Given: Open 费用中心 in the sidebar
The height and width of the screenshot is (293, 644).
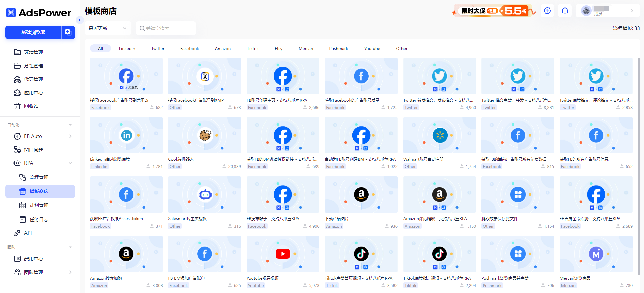Looking at the screenshot, I should [34, 259].
